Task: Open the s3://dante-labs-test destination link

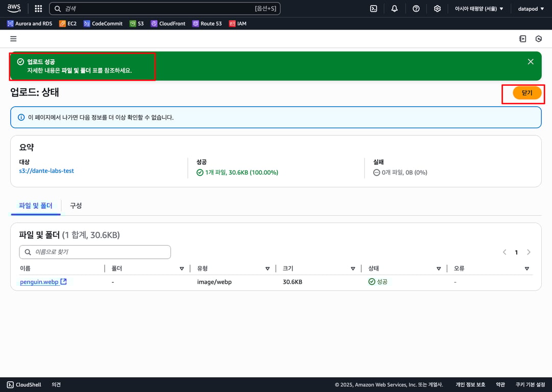Action: (46, 170)
